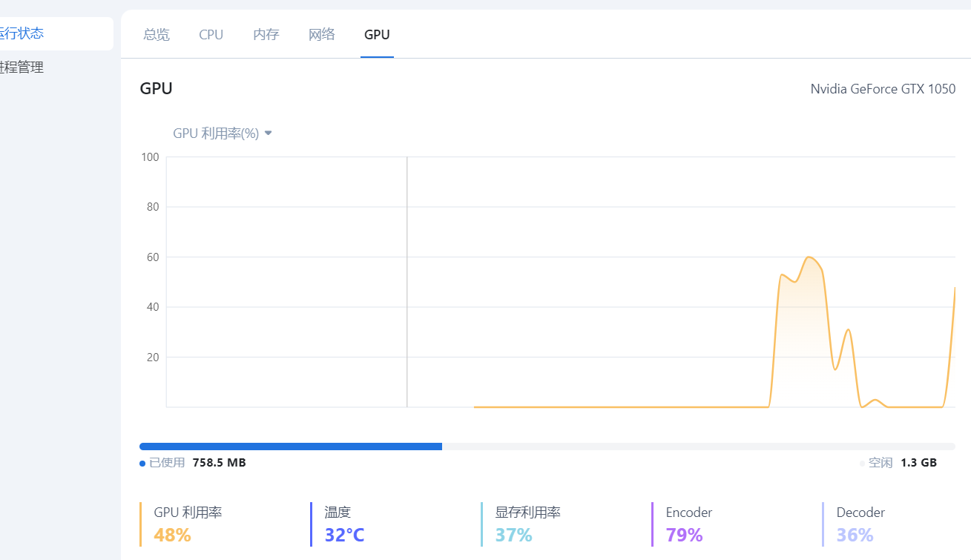The height and width of the screenshot is (560, 971).
Task: Switch to the 总览 tab
Action: 157,34
